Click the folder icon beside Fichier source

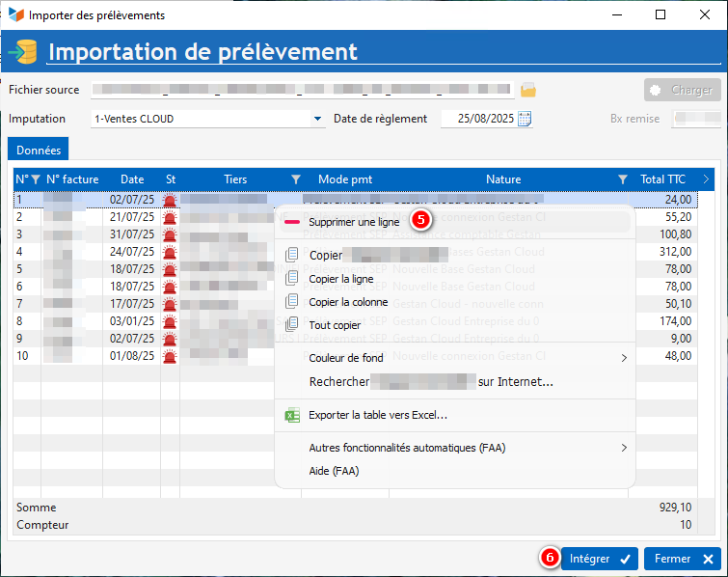coord(527,91)
